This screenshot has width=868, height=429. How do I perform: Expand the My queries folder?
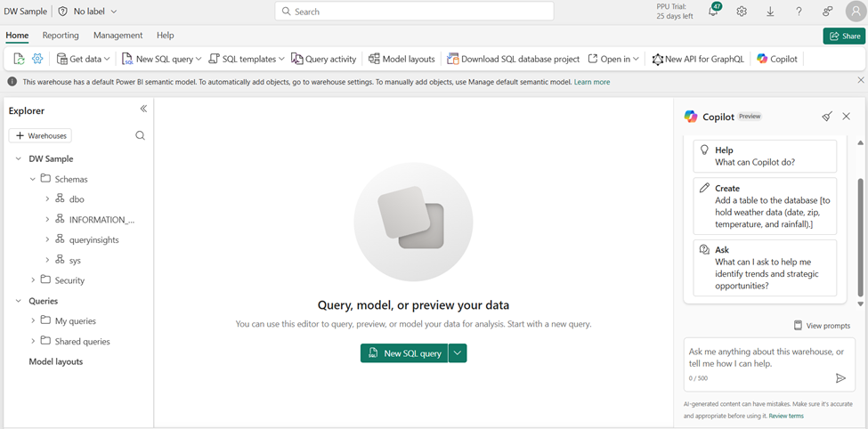coord(33,320)
